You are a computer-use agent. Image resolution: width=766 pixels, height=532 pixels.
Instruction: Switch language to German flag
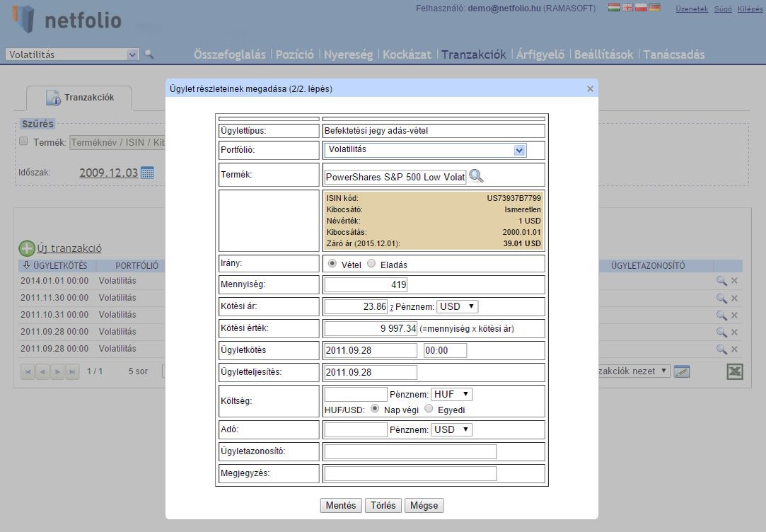click(654, 7)
